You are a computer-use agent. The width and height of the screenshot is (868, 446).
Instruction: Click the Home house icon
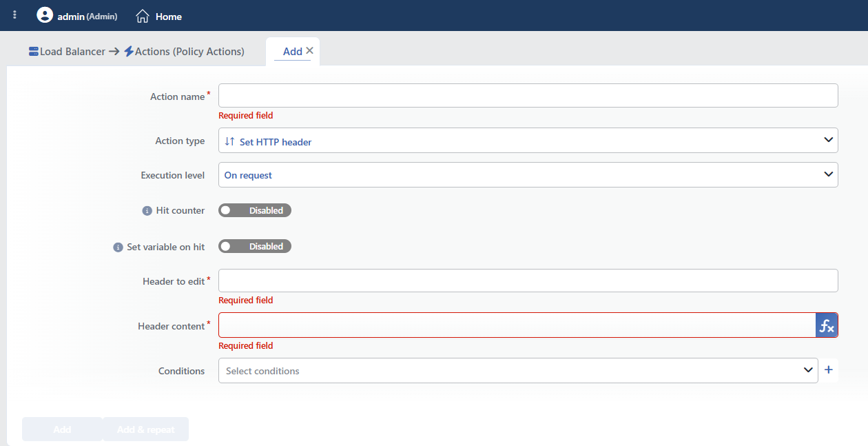tap(143, 16)
